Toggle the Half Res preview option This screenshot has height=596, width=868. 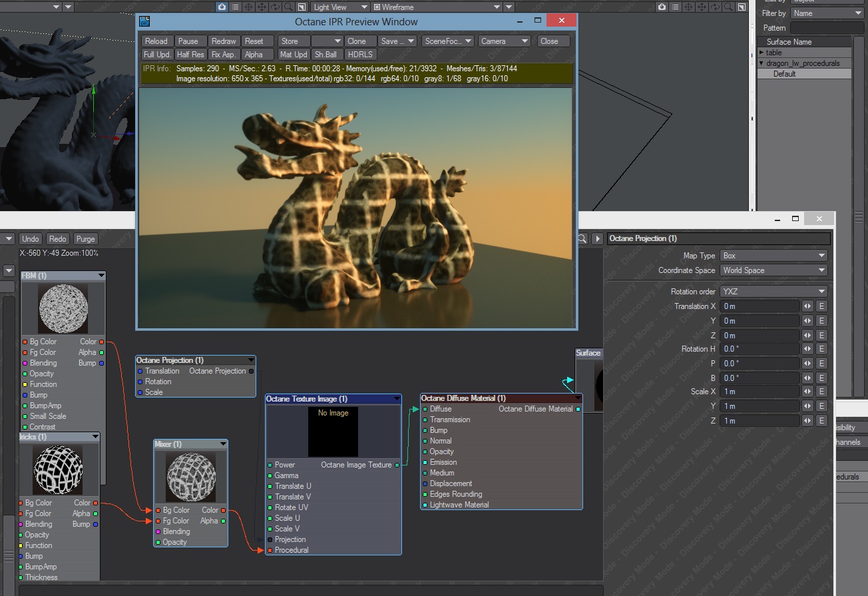[190, 55]
